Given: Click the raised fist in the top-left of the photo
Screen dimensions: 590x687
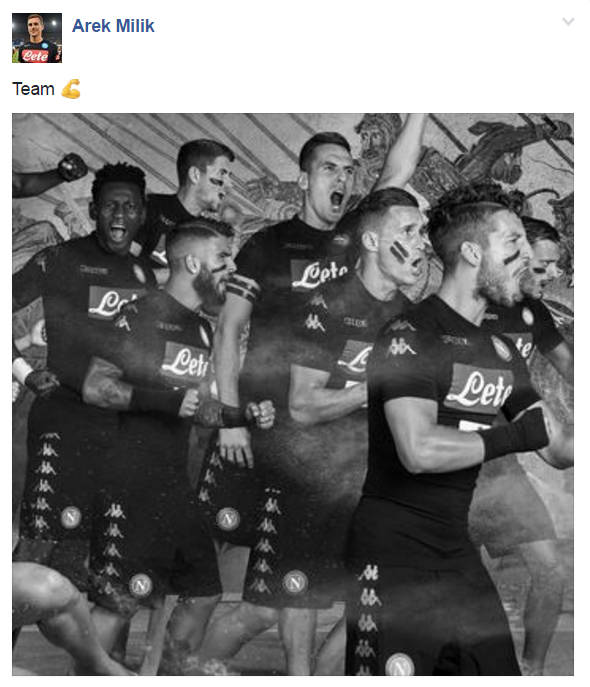Looking at the screenshot, I should point(72,167).
